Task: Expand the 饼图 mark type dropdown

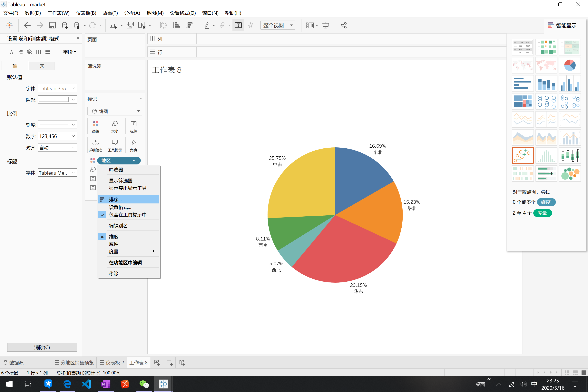Action: 139,111
